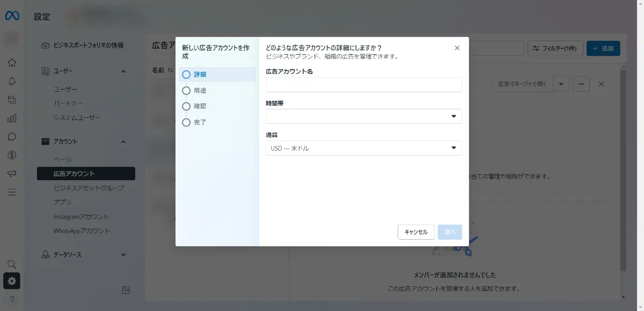644x311 pixels.
Task: Select WhatsAppアカウント in sidebar
Action: click(82, 231)
